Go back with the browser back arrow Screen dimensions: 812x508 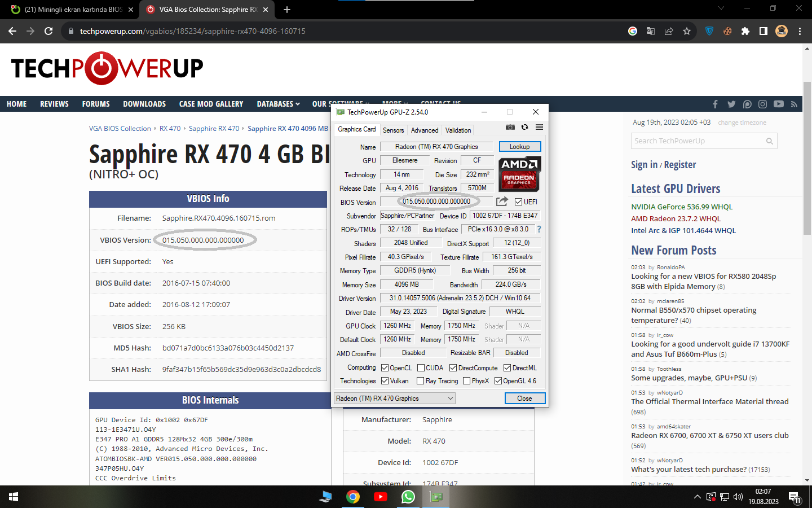[x=12, y=31]
